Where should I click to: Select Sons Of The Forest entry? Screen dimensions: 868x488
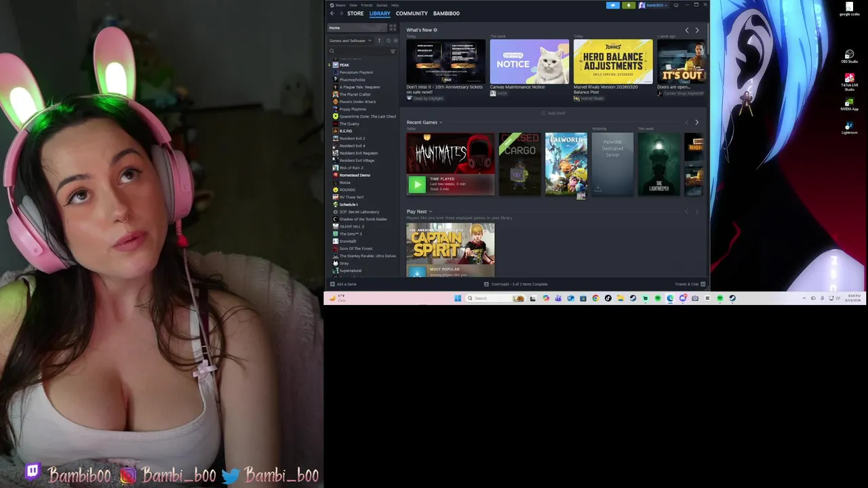tap(355, 249)
